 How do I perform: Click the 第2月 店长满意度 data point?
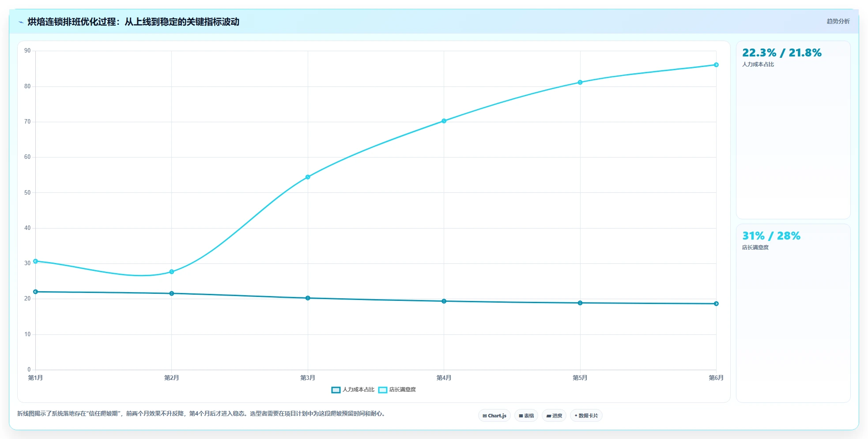pos(172,272)
